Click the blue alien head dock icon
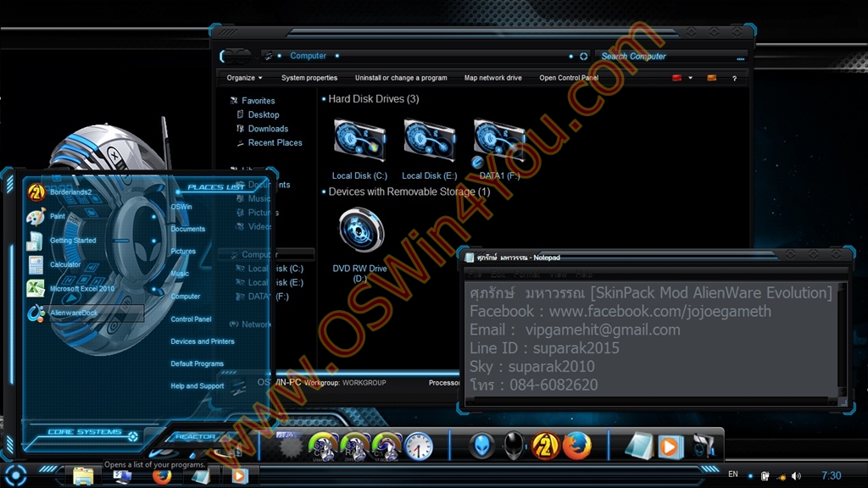 pyautogui.click(x=481, y=446)
